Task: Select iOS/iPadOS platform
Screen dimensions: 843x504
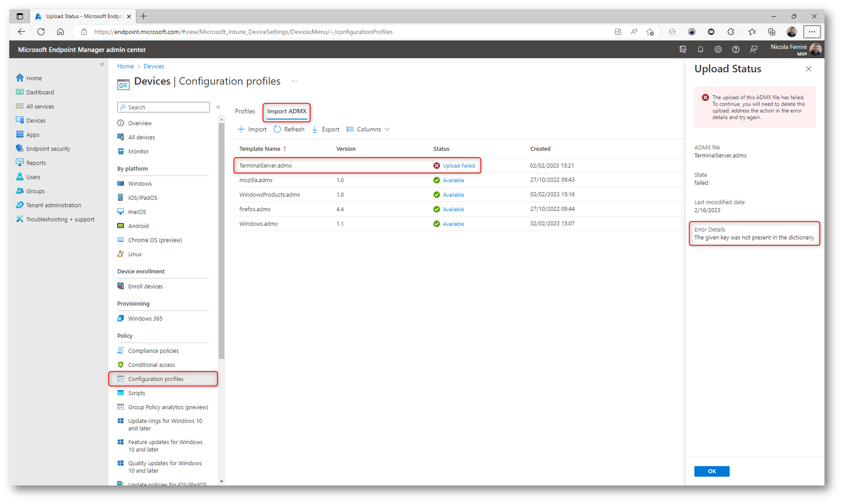Action: [x=142, y=197]
